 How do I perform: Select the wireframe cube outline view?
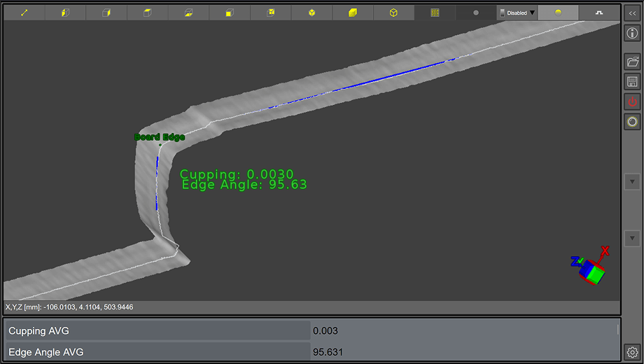pos(393,13)
